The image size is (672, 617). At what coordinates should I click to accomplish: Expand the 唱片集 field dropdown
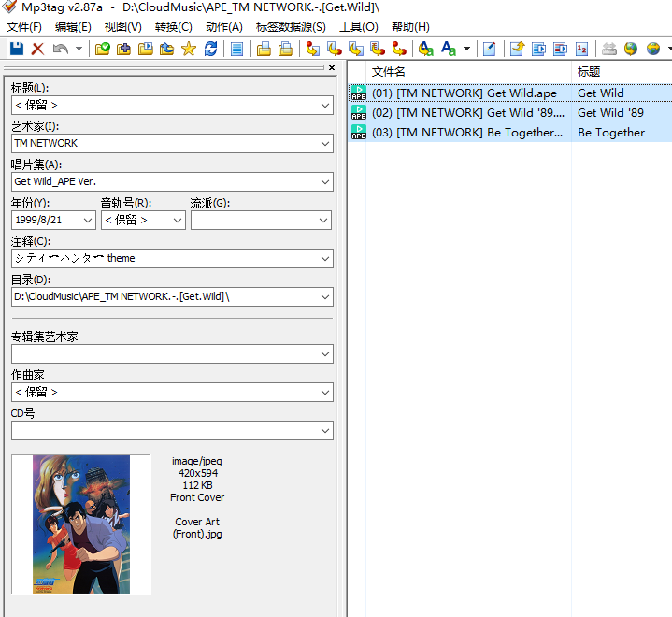click(325, 181)
